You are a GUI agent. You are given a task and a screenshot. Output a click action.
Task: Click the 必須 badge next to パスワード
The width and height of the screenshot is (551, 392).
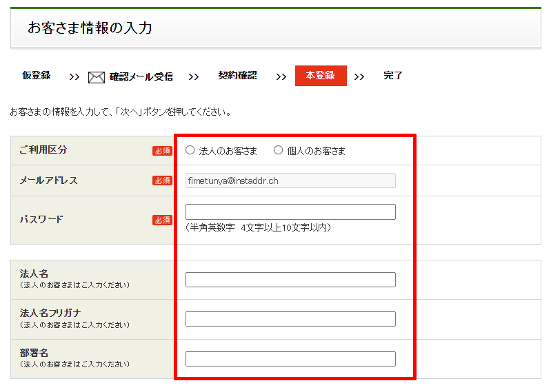(x=162, y=220)
